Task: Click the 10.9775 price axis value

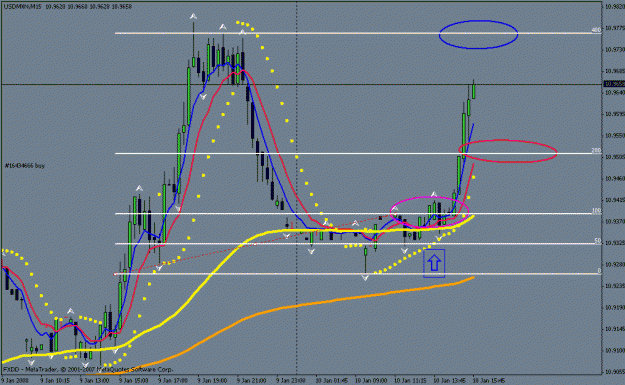Action: coord(615,28)
